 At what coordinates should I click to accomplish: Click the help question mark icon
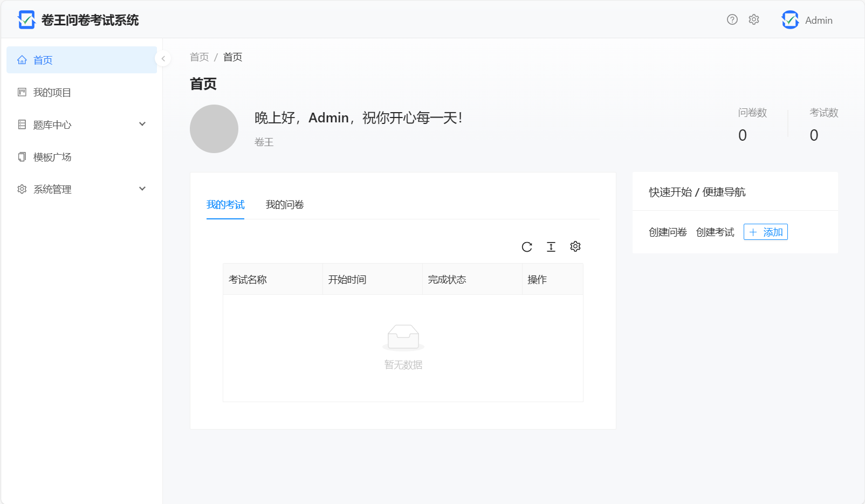pyautogui.click(x=732, y=20)
